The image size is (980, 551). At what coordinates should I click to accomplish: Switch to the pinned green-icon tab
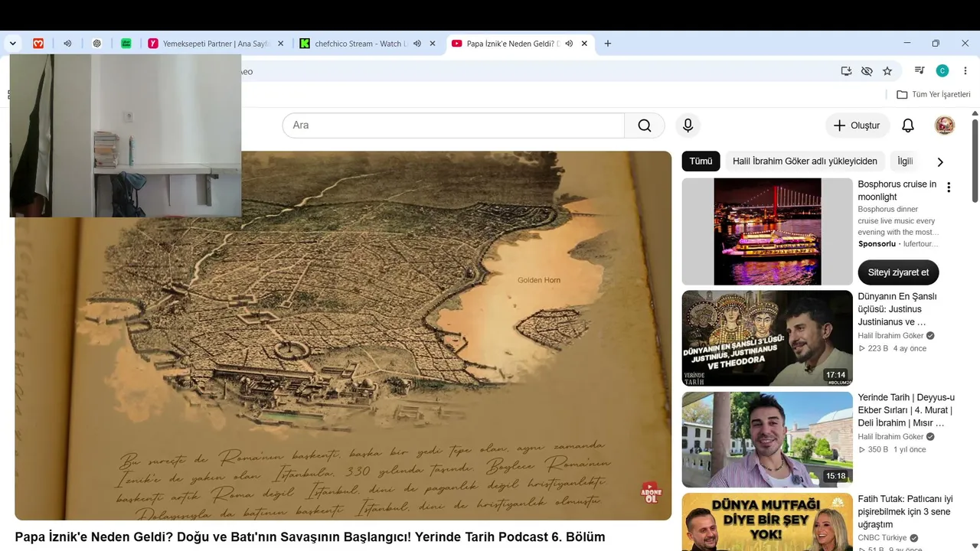(126, 44)
